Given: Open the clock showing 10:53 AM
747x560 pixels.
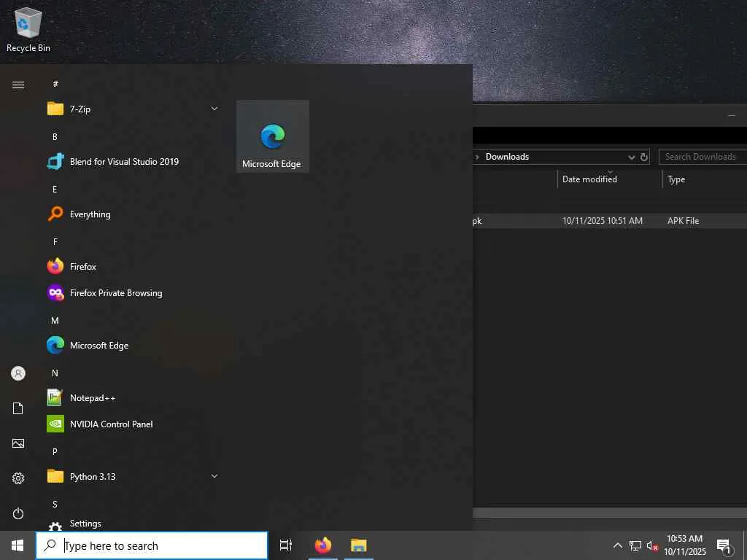Looking at the screenshot, I should [684, 545].
